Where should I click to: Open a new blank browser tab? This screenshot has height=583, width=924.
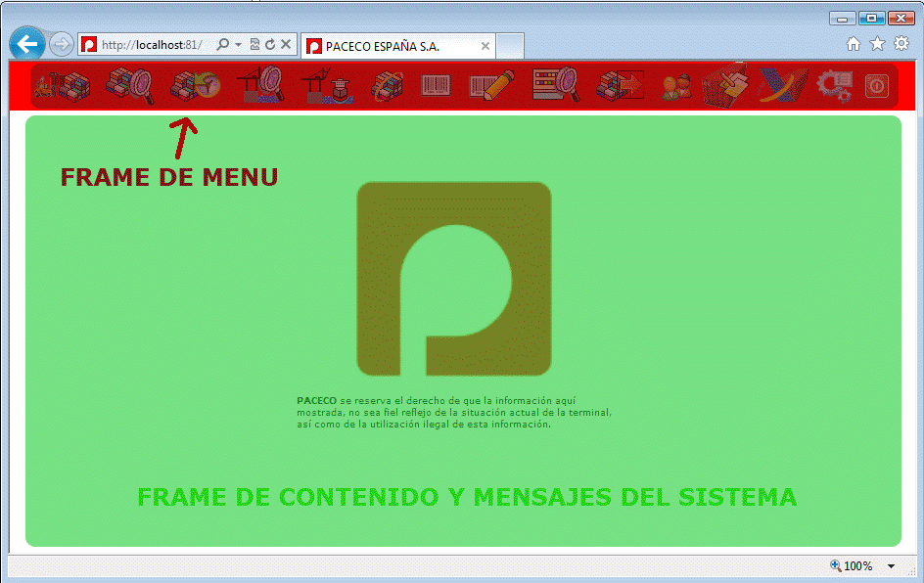[x=510, y=46]
